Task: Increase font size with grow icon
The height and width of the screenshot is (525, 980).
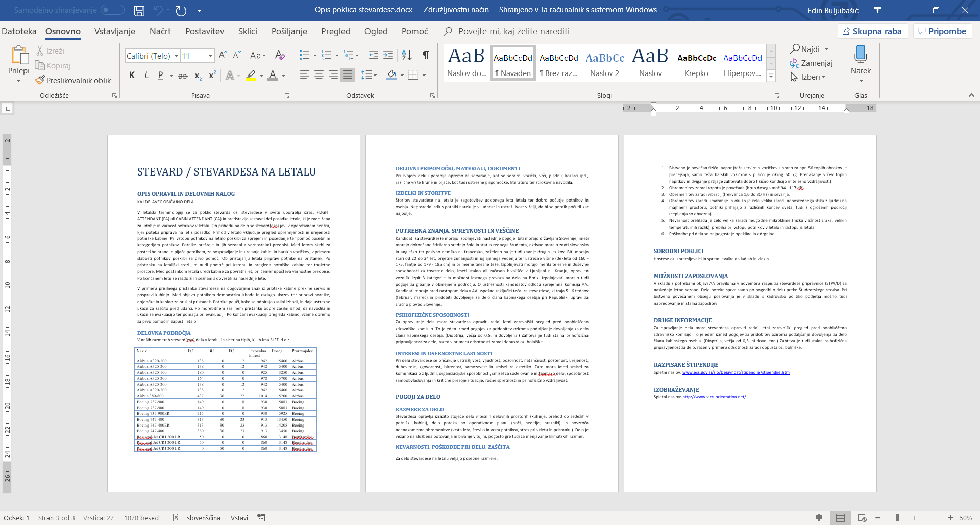Action: [x=223, y=55]
